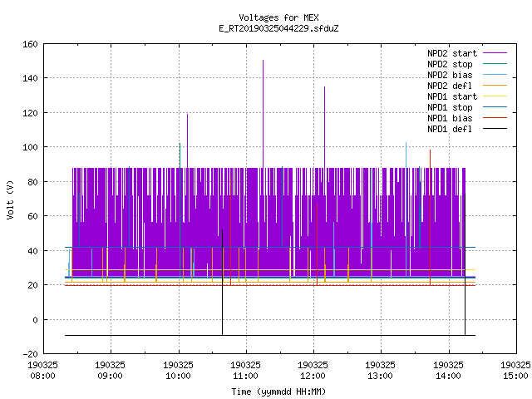Click the NPD2 bias legend label
Viewport: 532px width, 399px height.
[x=450, y=75]
